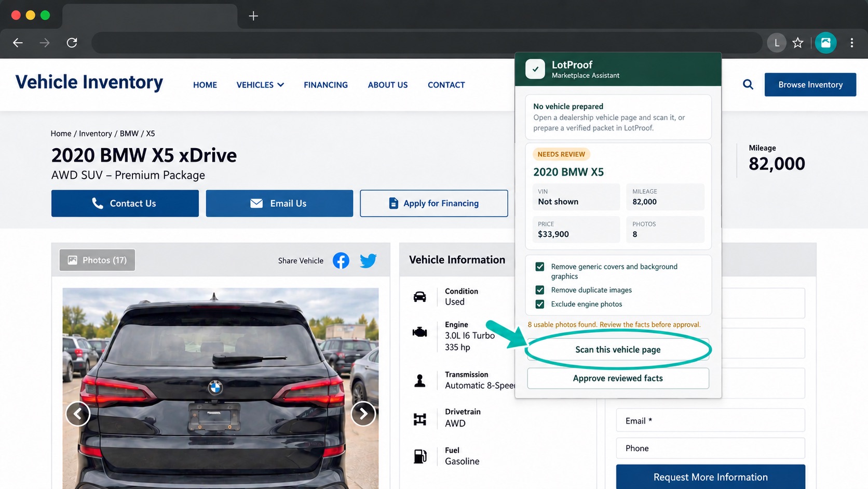Screen dimensions: 868x489
Task: Click the Vehicle Inventory site logo
Action: 89,83
